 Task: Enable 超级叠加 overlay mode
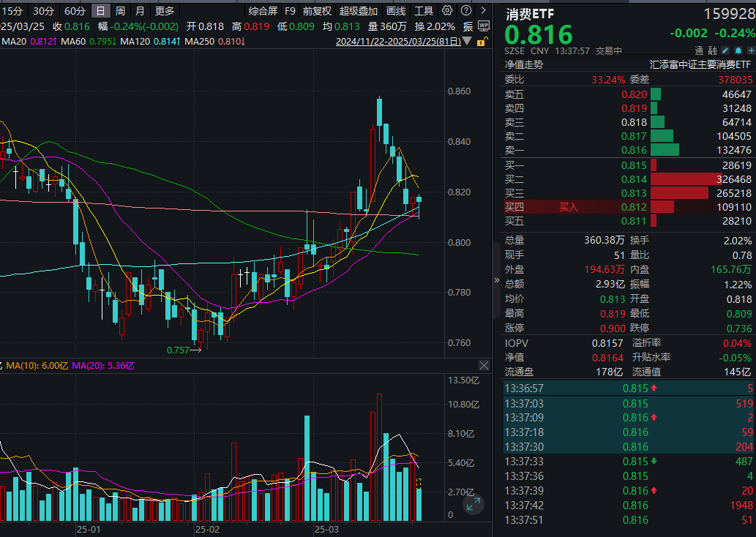[x=358, y=12]
